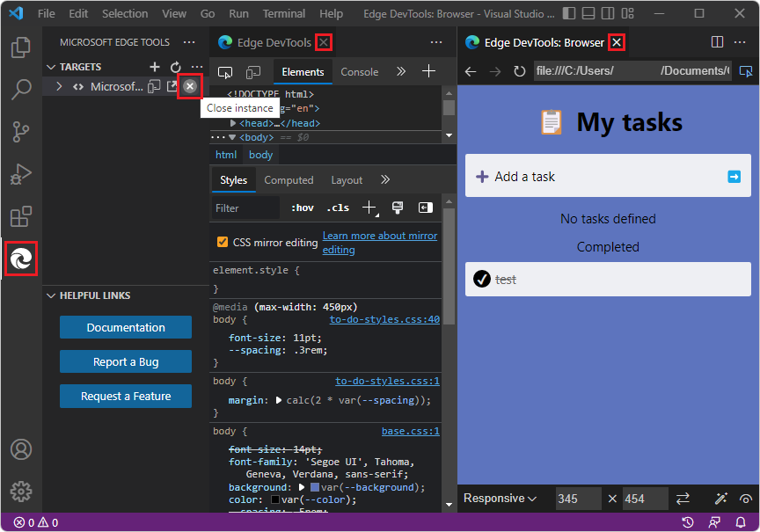Collapse the HELPFUL LINKS section
Screen dimensions: 760x532
(50, 295)
